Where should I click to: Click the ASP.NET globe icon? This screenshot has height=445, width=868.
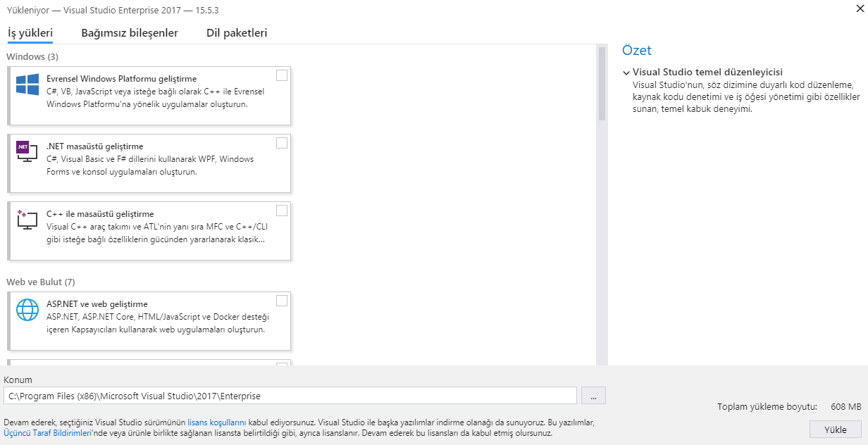coord(27,310)
